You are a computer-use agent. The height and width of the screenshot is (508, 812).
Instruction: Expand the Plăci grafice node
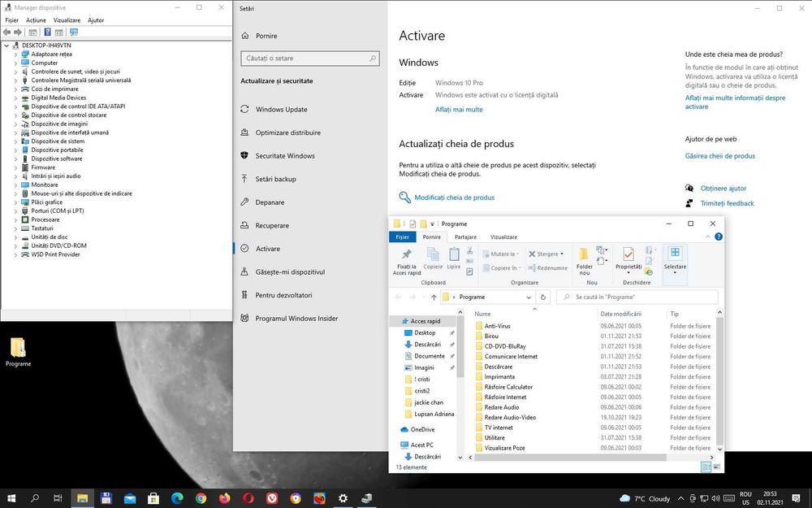tap(15, 202)
